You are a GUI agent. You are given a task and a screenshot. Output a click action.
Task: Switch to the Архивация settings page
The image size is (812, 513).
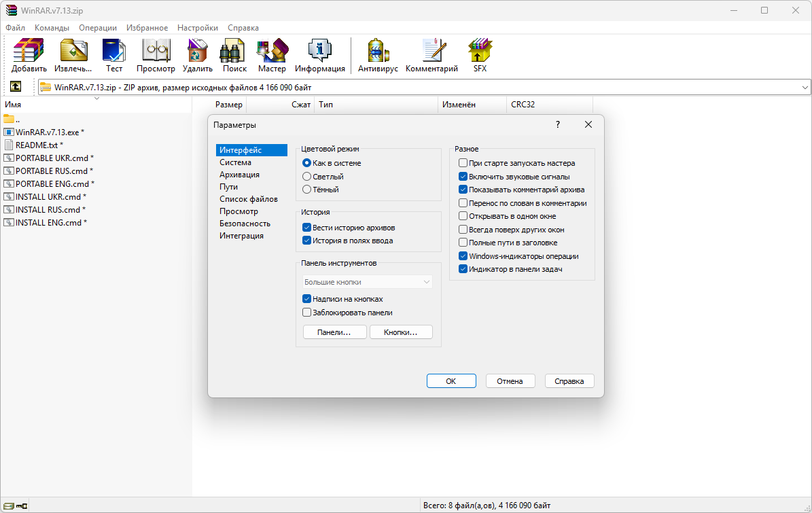pos(251,175)
